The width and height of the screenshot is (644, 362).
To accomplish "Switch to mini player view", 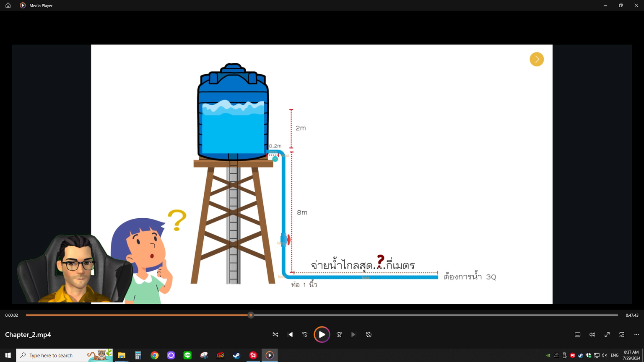I will click(622, 335).
